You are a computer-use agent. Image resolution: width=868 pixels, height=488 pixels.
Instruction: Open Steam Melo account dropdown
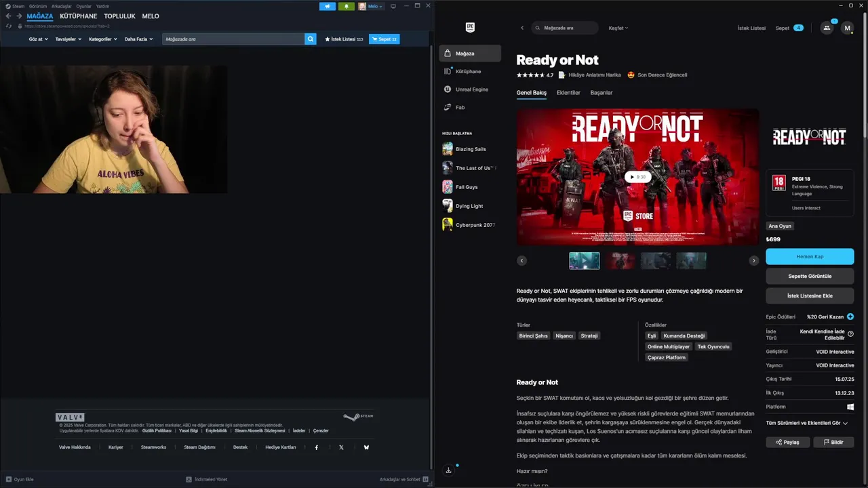point(371,6)
